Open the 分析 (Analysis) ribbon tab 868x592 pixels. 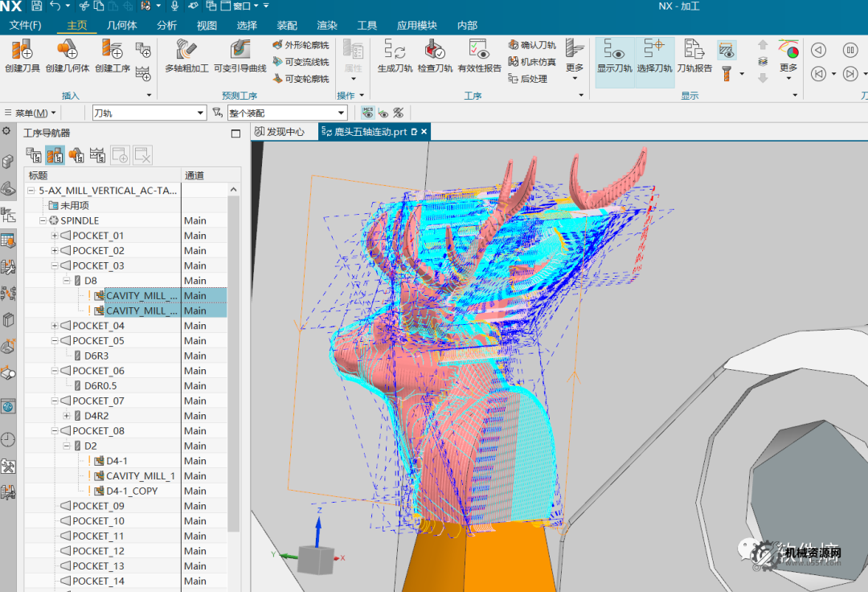coord(167,25)
